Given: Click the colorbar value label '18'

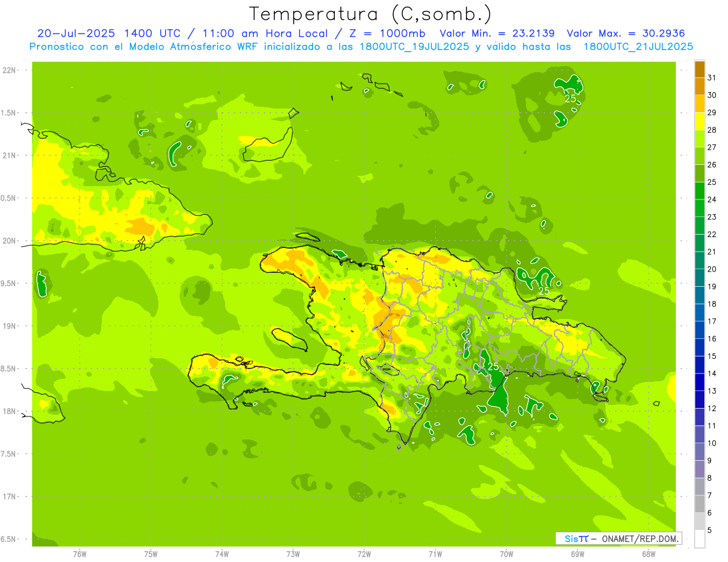Looking at the screenshot, I should click(712, 304).
